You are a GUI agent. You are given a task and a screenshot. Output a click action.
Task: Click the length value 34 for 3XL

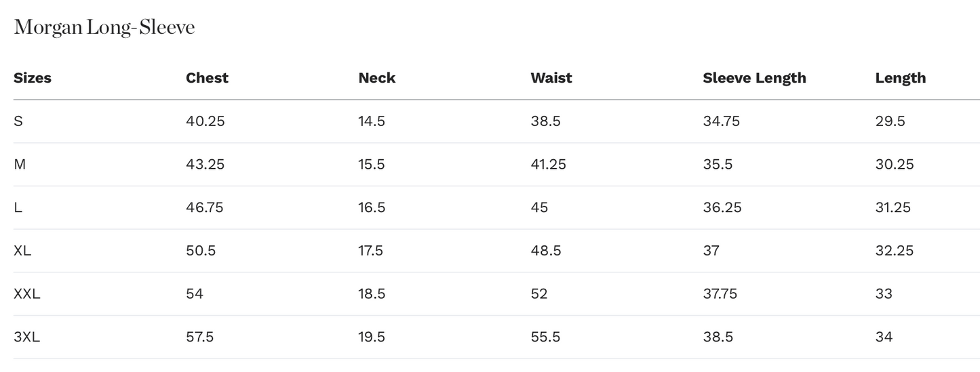[x=884, y=337]
